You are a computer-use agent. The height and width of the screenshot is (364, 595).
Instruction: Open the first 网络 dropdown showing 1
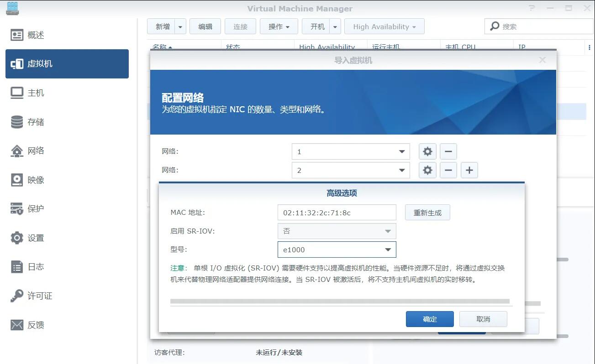pos(401,151)
